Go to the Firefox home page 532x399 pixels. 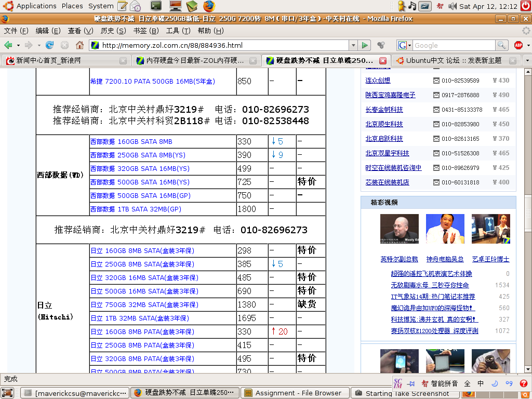(x=79, y=45)
